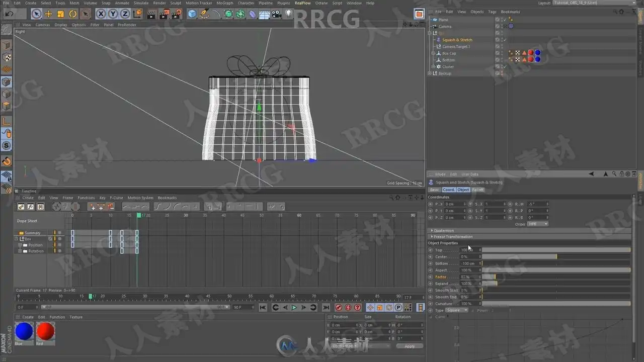Expand the Backup null object
The image size is (644, 362).
430,73
